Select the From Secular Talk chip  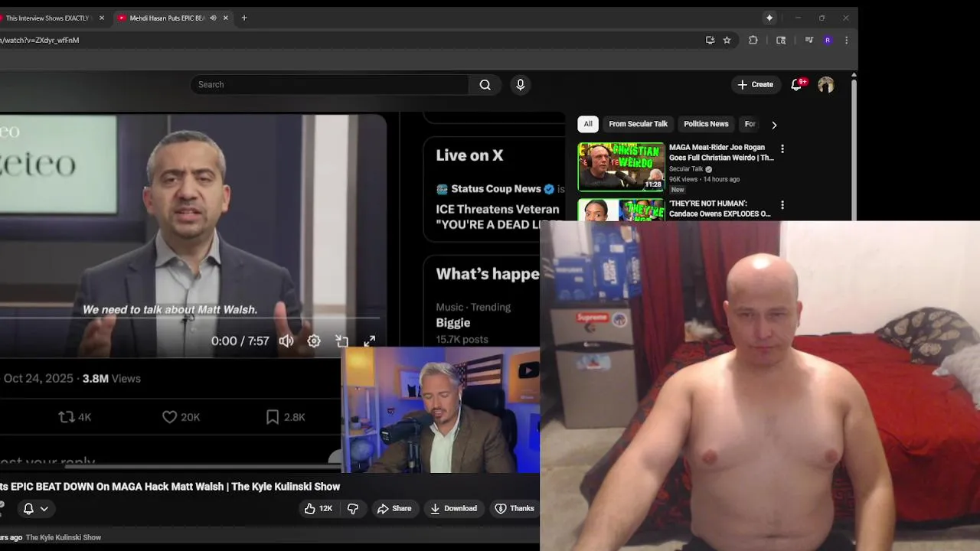click(x=638, y=124)
